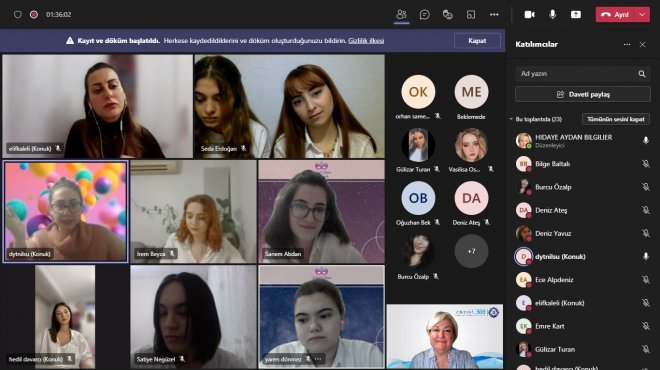Open the participants panel icon in toolbar
Screen dimensions: 660x370
401,14
